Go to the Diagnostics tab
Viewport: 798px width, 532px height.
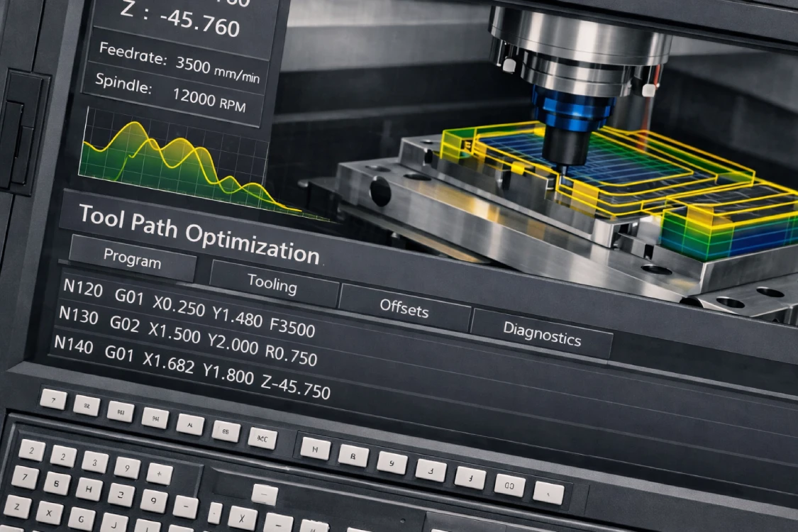541,333
